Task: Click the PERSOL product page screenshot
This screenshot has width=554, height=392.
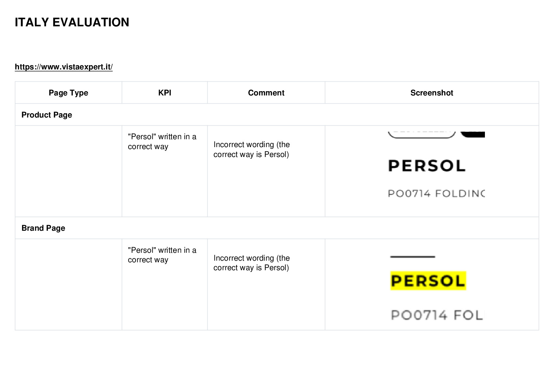Action: [436, 165]
